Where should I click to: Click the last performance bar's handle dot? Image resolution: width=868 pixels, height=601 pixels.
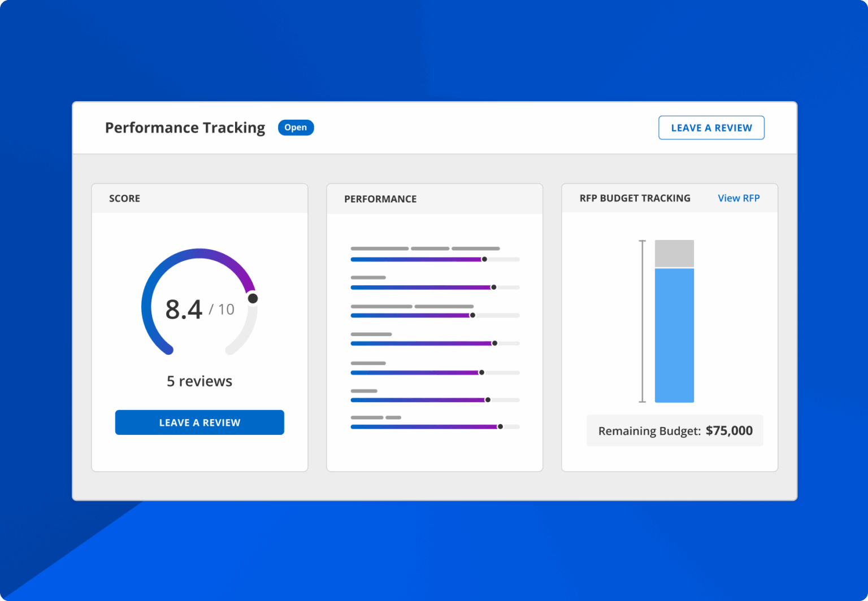[500, 427]
